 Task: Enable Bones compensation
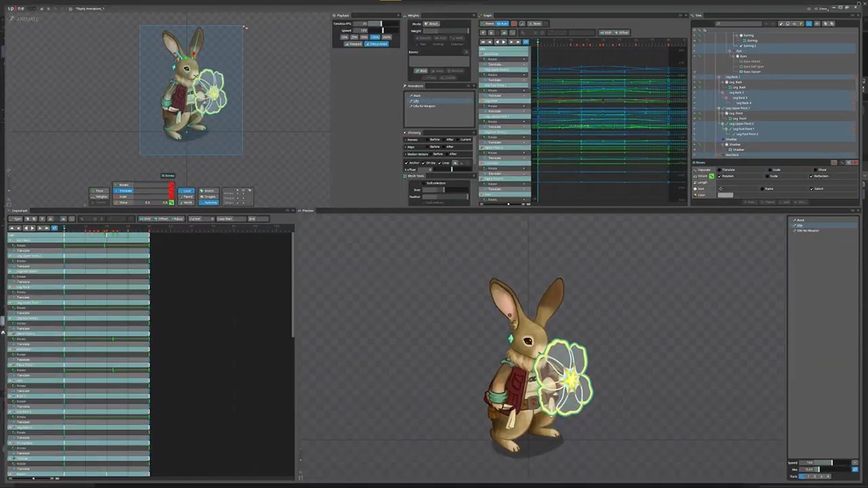(208, 191)
